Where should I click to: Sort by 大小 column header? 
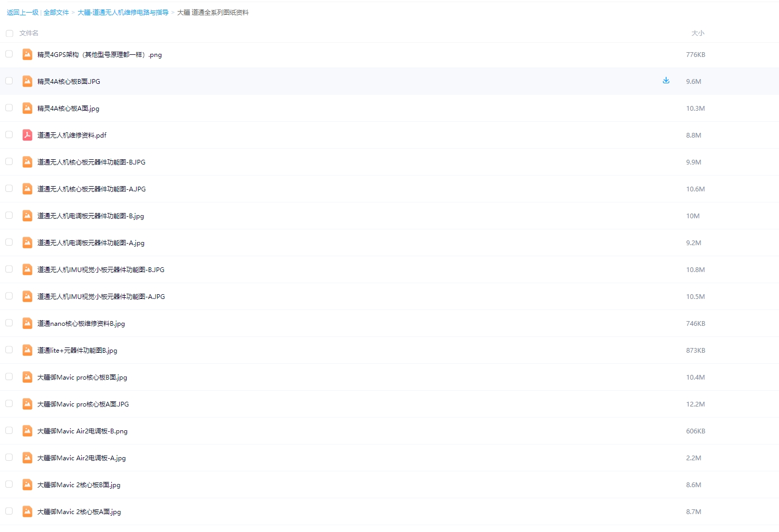pyautogui.click(x=698, y=33)
